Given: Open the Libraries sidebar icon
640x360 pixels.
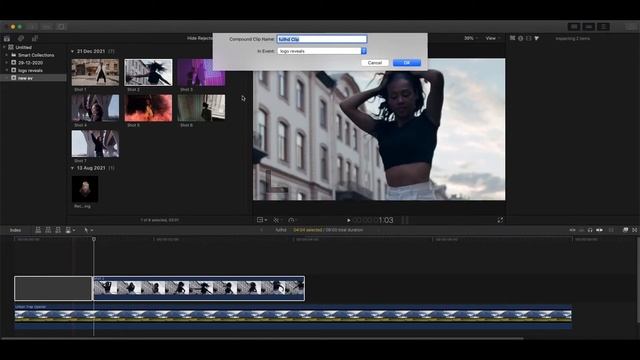Looking at the screenshot, I should 7,38.
